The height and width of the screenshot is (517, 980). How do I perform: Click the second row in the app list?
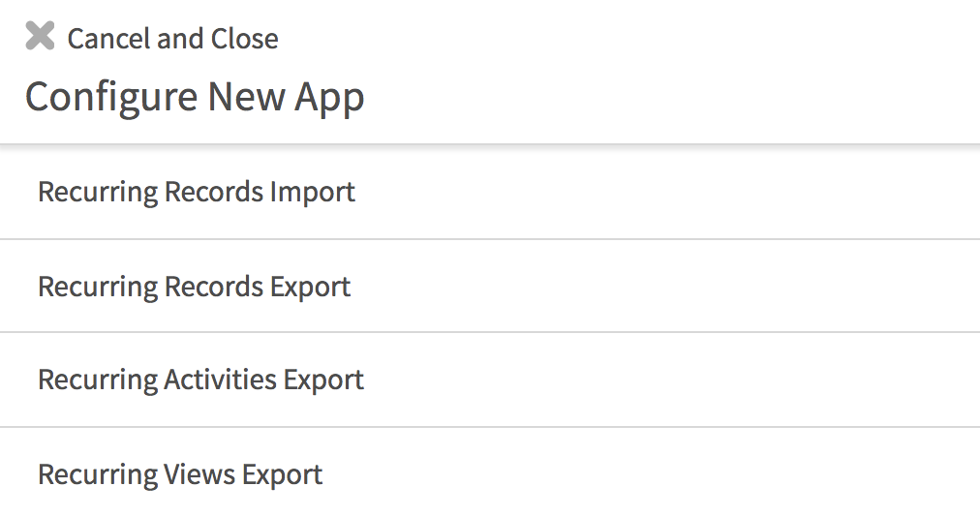(194, 287)
